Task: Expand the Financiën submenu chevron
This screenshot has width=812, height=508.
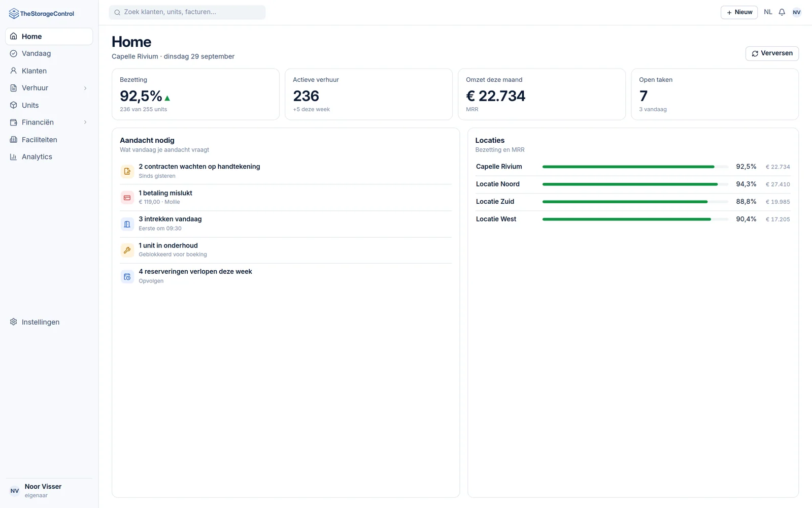Action: pyautogui.click(x=85, y=122)
